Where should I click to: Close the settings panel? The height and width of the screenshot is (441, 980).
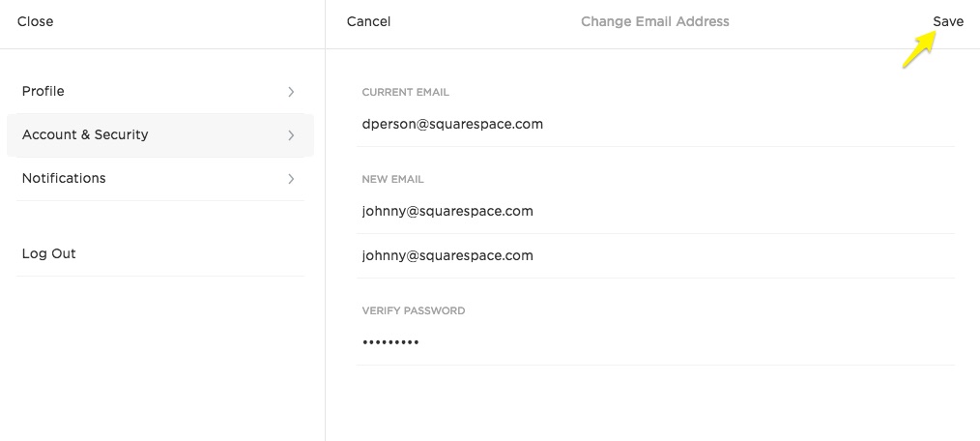click(36, 21)
